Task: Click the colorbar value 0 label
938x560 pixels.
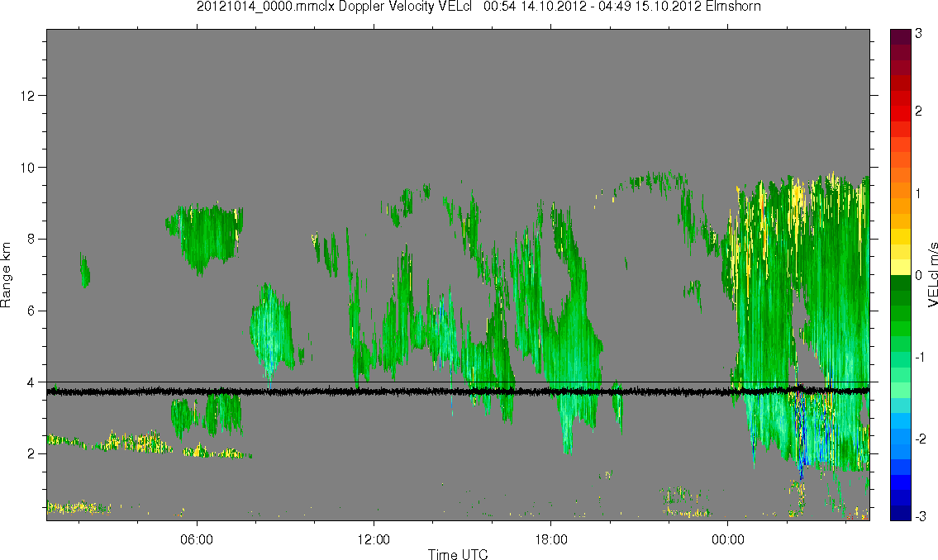Action: (x=919, y=276)
